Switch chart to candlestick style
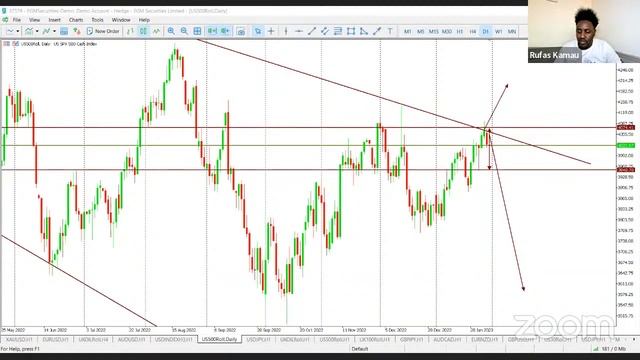This screenshot has width=640, height=360. point(143,31)
